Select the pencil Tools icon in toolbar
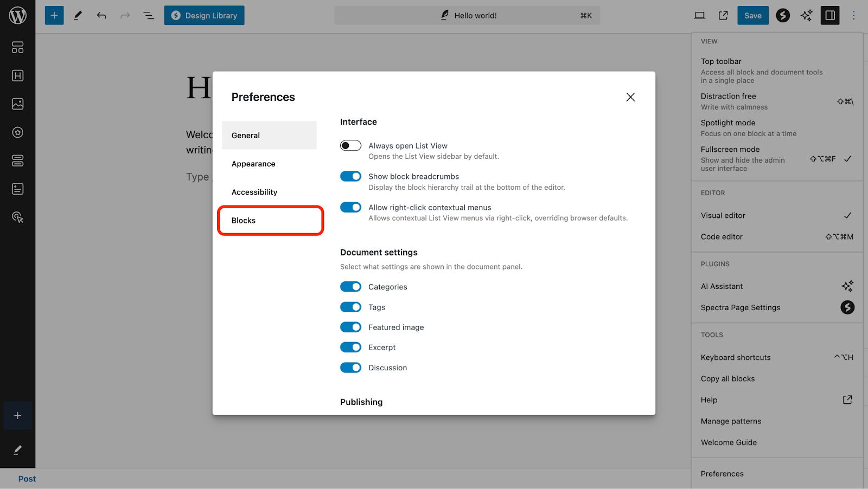This screenshot has width=868, height=489. tap(78, 15)
